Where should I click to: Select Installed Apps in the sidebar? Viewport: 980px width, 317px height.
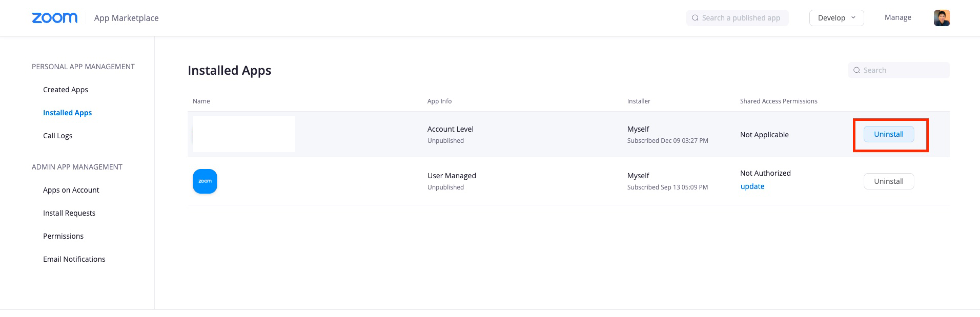[x=67, y=112]
